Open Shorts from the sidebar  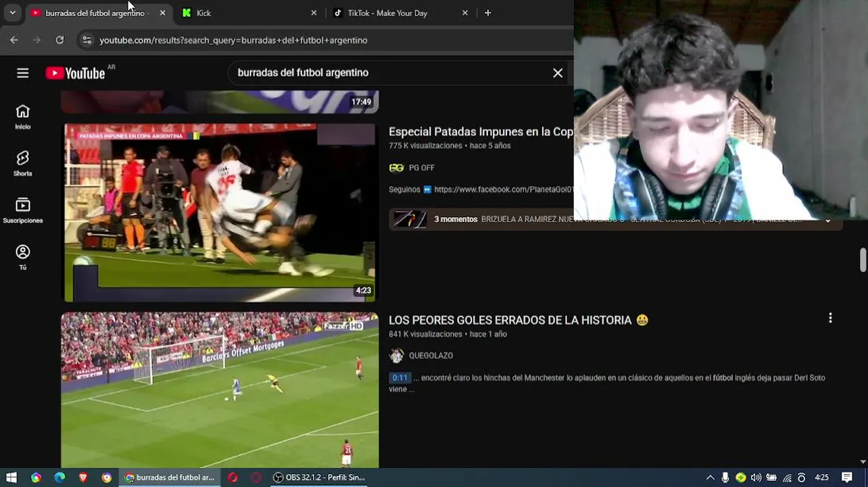pos(23,164)
